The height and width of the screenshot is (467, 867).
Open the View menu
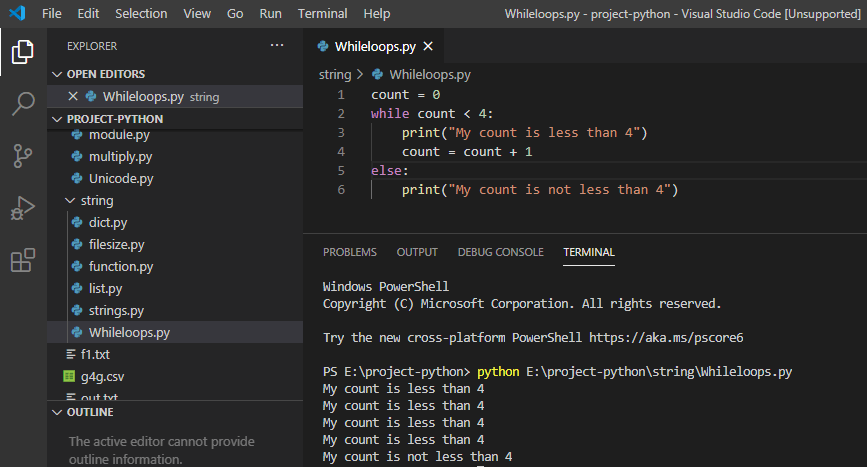pyautogui.click(x=197, y=13)
